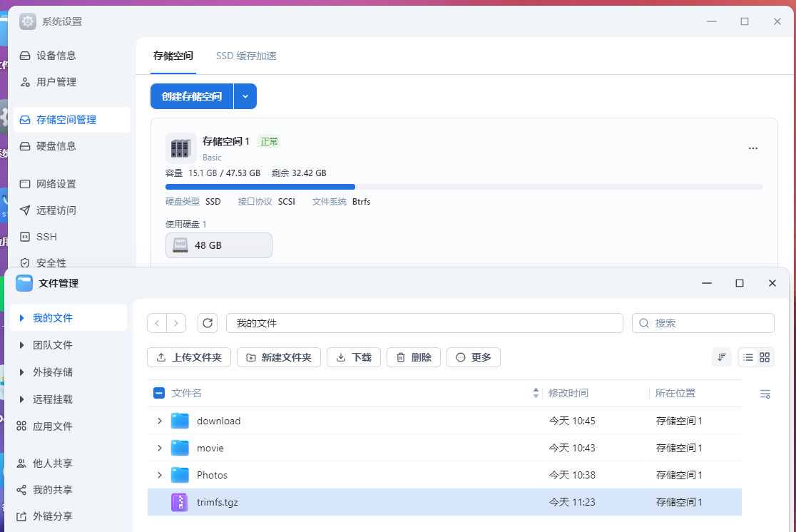Open 硬盘信息 in settings sidebar

(x=56, y=146)
